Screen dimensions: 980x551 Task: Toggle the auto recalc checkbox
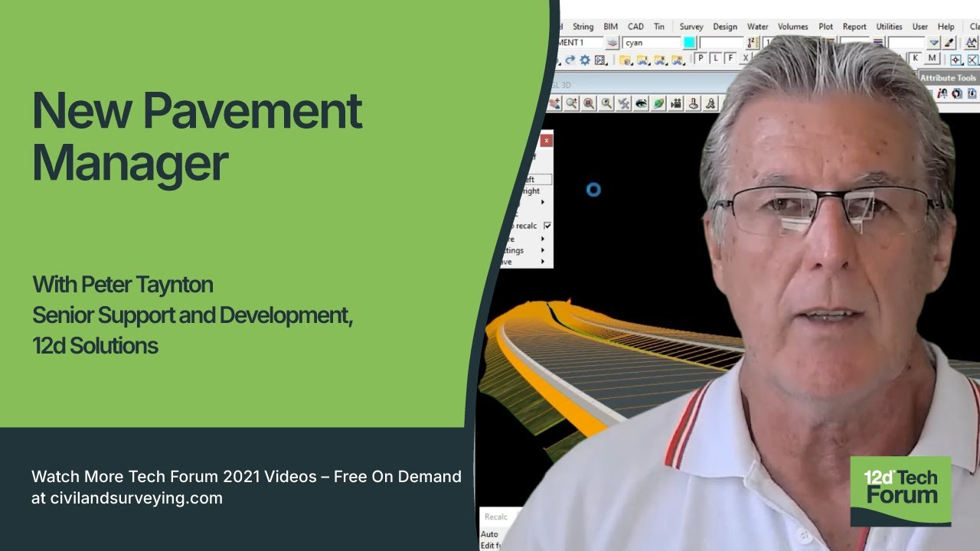(547, 226)
